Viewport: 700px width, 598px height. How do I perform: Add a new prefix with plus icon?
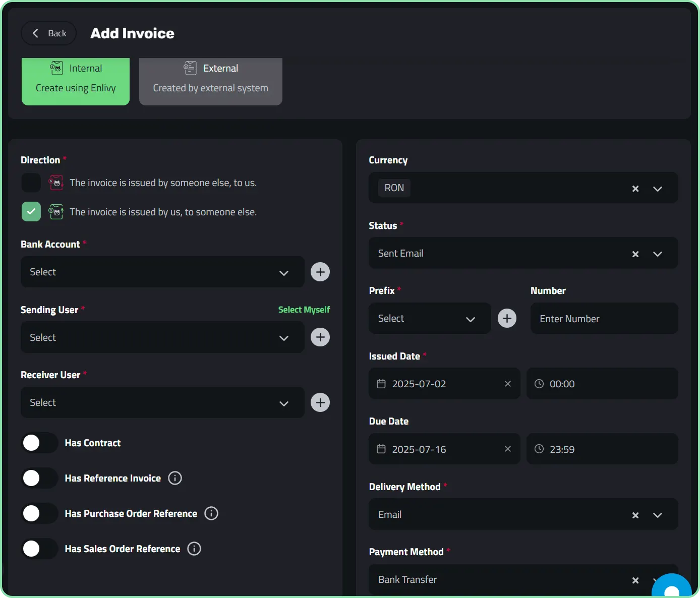[x=507, y=319]
